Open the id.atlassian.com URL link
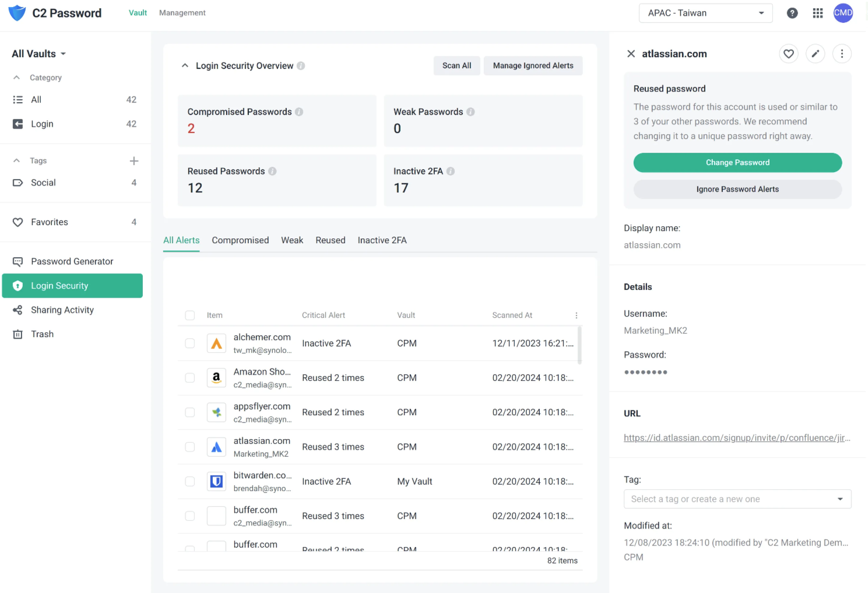The image size is (868, 593). coord(737,438)
